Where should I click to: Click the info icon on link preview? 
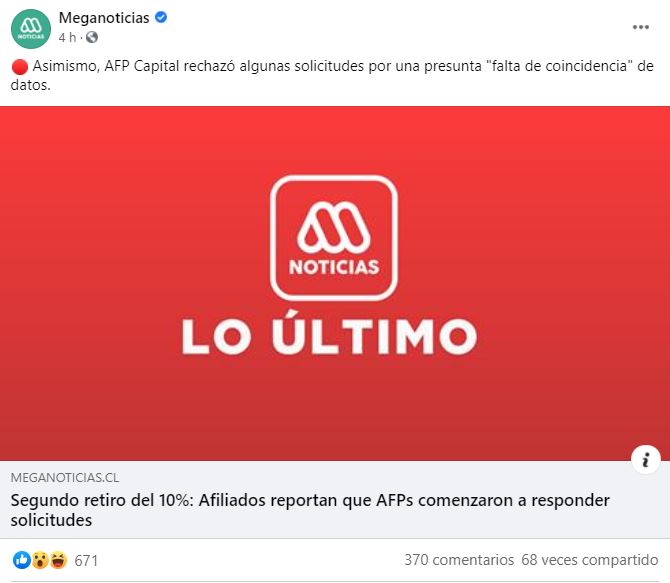pyautogui.click(x=646, y=459)
